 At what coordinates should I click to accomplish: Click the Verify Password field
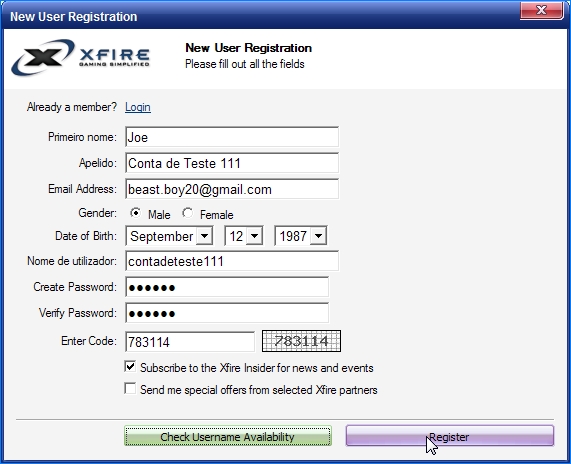227,313
